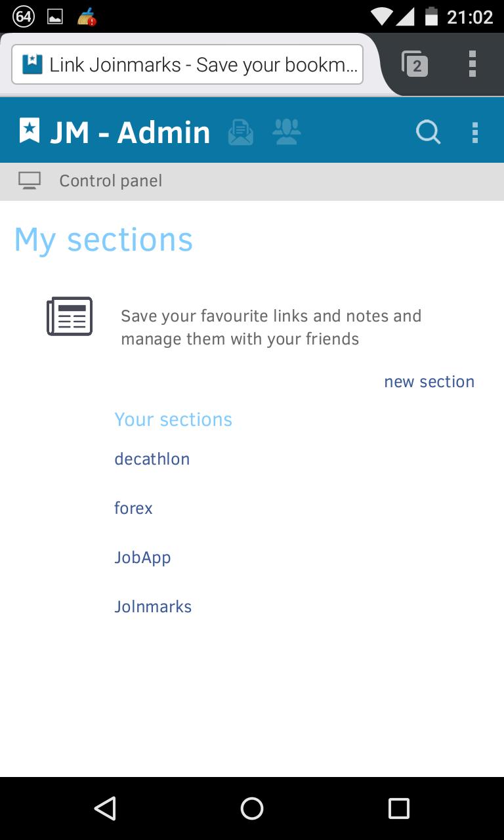The height and width of the screenshot is (840, 504).
Task: Click the Control panel monitor icon
Action: click(x=30, y=180)
